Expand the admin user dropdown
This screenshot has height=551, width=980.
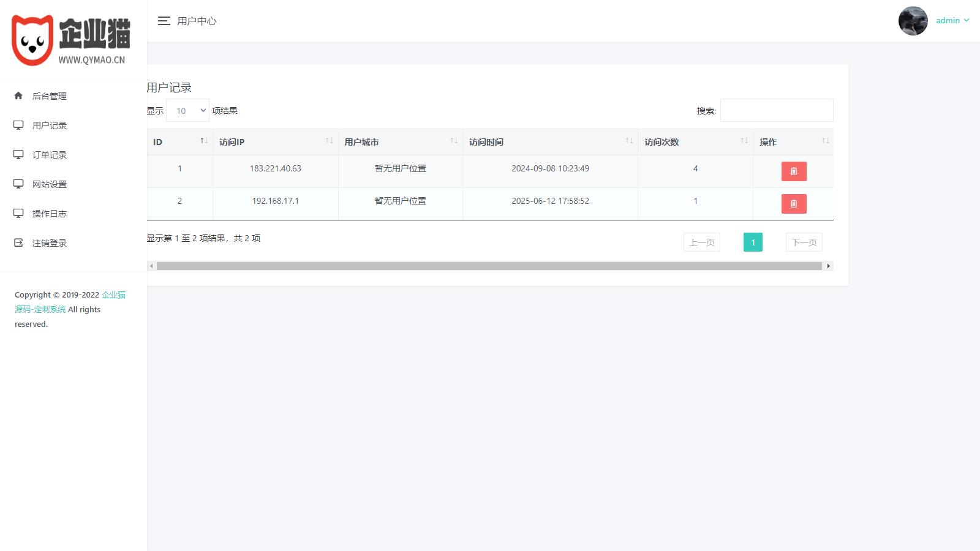click(952, 21)
